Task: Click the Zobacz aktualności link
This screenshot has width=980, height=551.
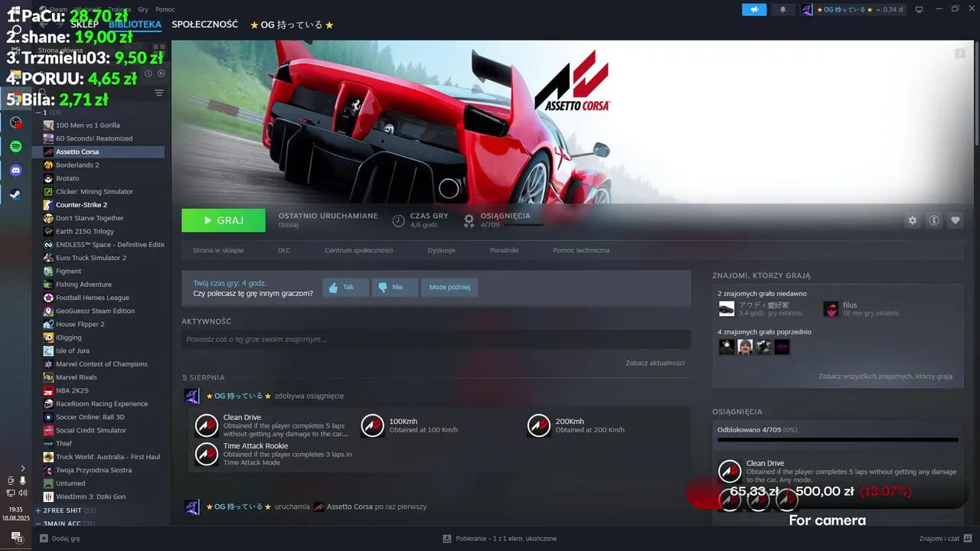Action: [655, 363]
